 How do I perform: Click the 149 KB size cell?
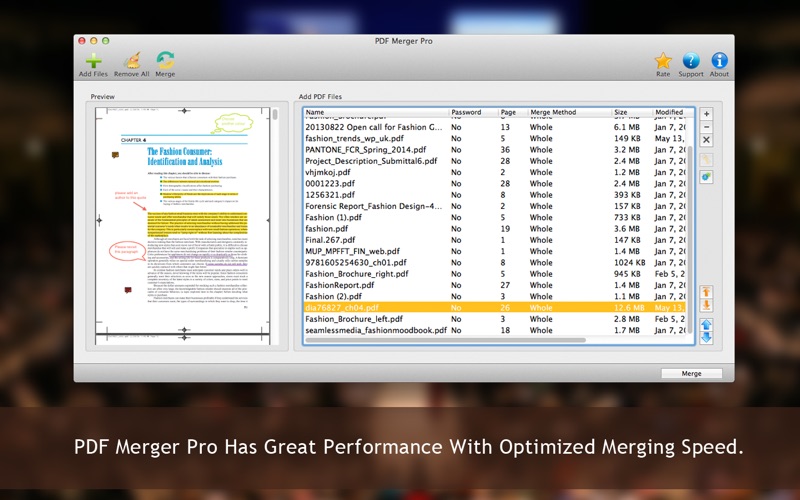pos(627,138)
